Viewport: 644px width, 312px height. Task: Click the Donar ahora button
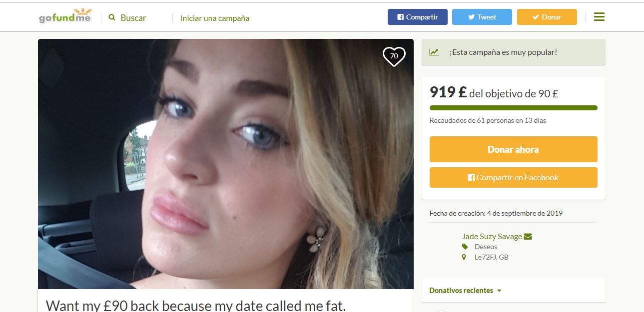[x=514, y=149]
